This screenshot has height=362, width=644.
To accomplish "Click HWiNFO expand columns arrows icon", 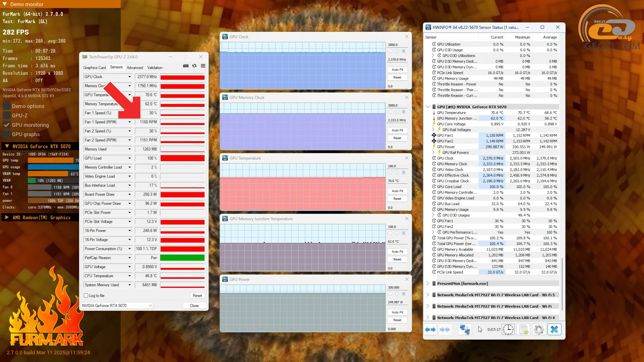I will [430, 329].
